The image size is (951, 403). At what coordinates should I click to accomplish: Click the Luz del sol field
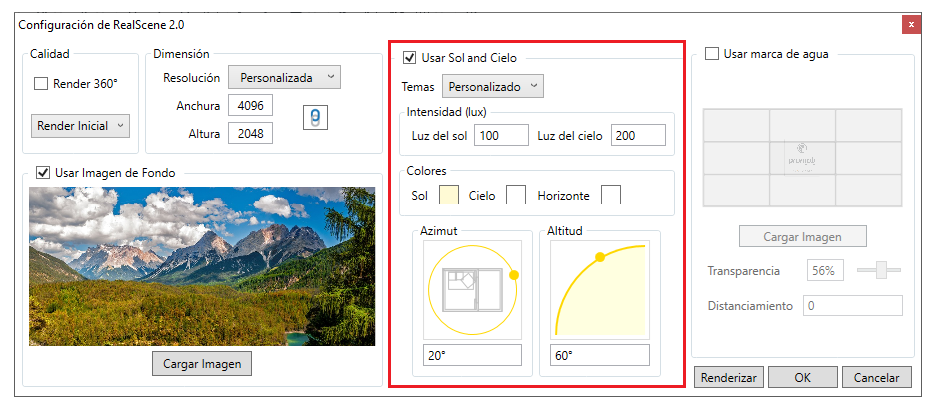pos(502,135)
